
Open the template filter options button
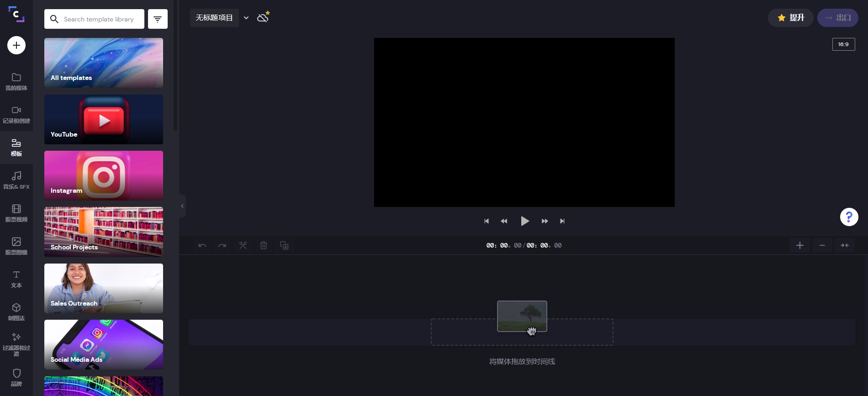[158, 19]
